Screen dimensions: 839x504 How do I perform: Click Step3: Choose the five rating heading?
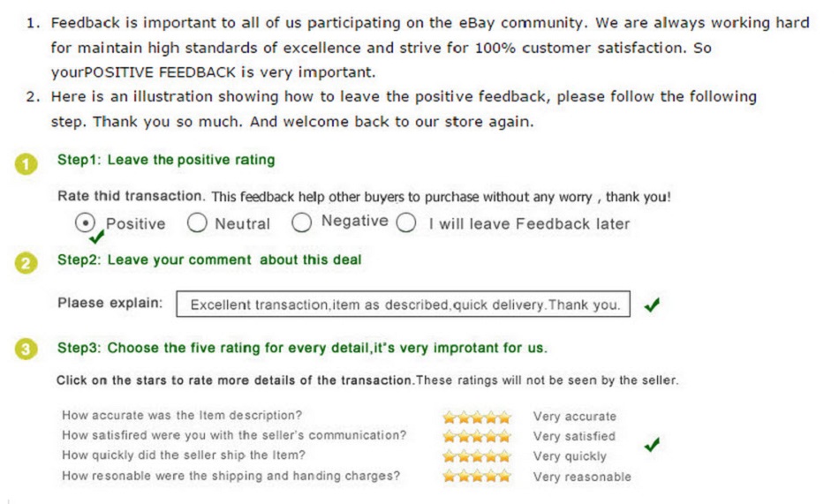click(x=302, y=348)
